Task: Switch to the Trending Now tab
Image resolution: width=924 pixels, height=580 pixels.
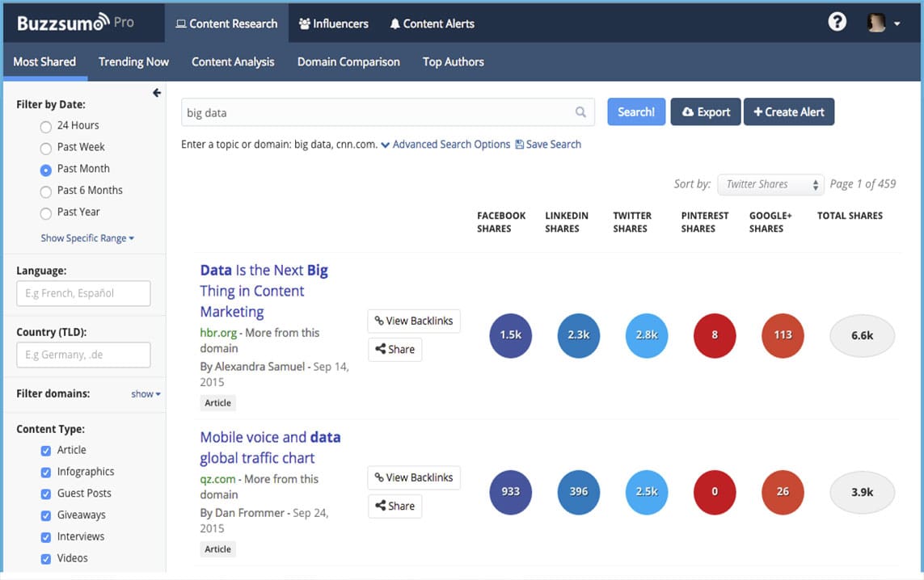Action: (133, 61)
